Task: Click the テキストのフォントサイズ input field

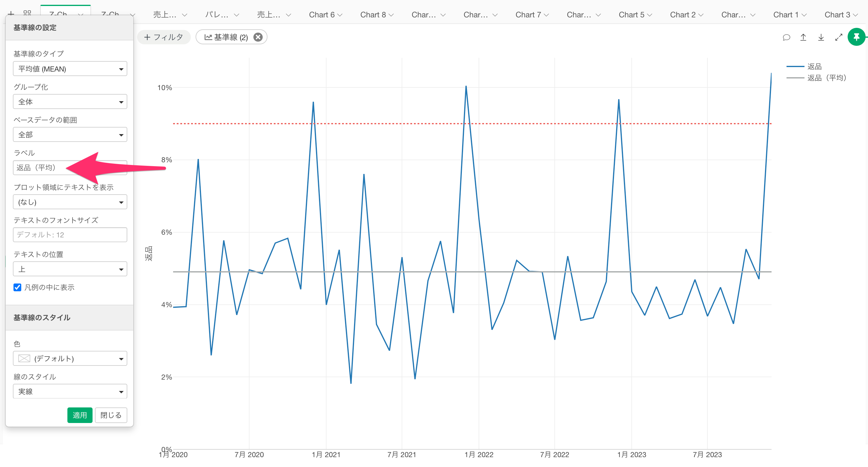Action: [70, 235]
